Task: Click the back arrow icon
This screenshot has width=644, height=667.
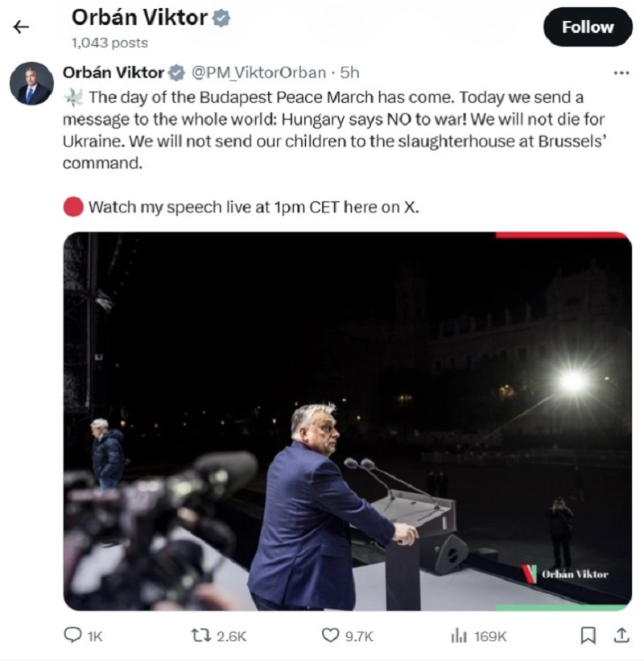Action: coord(21,27)
